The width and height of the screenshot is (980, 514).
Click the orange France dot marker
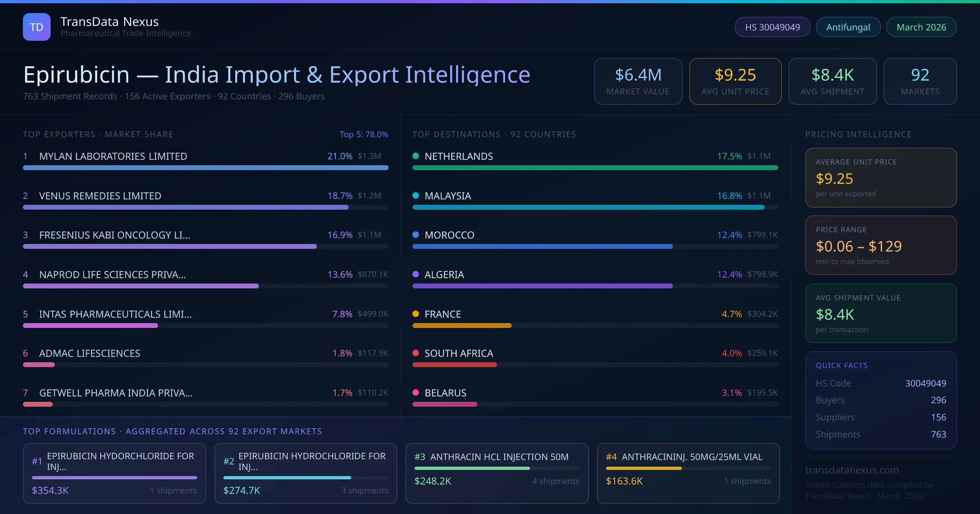tap(416, 314)
